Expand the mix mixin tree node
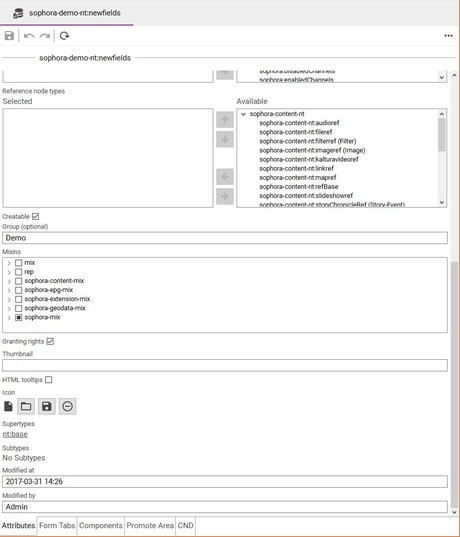The width and height of the screenshot is (460, 537). coord(9,263)
